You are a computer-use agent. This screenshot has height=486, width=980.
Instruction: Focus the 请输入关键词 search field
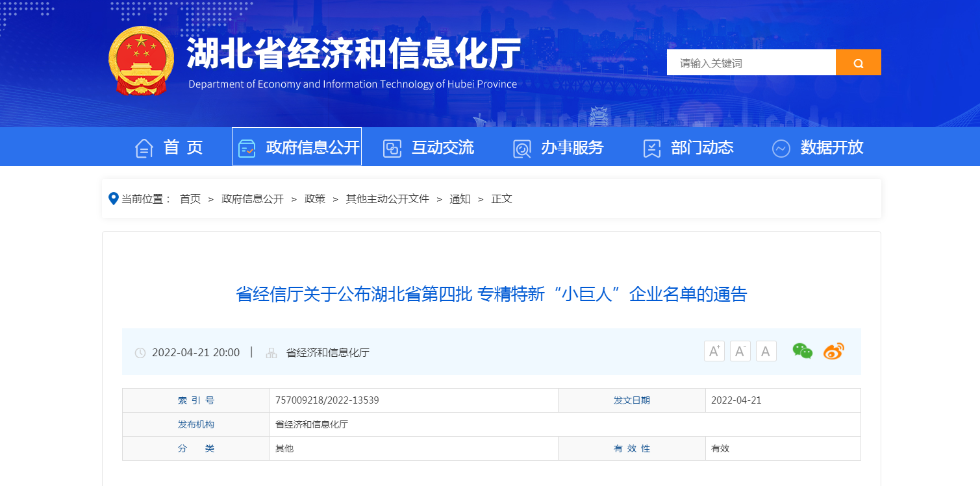point(751,63)
